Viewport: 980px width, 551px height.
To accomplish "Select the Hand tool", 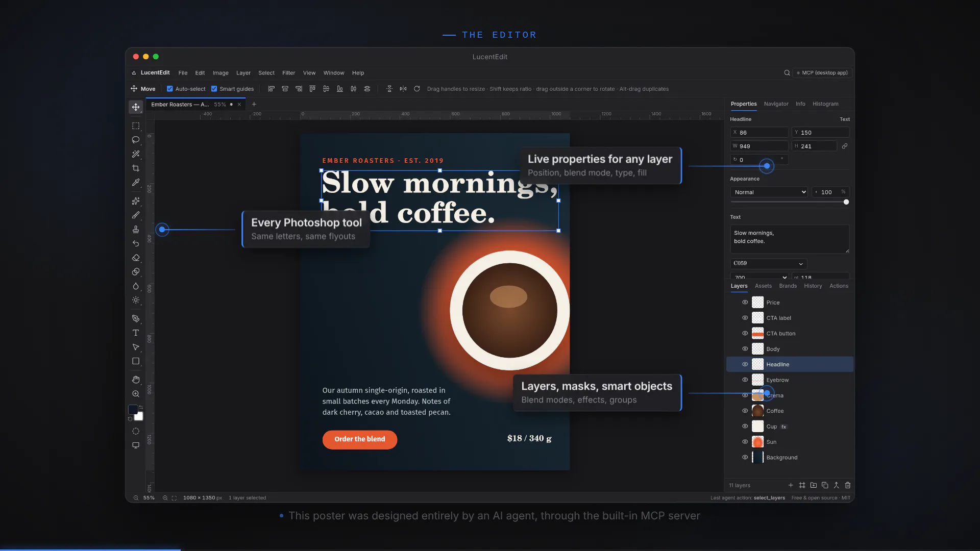I will [136, 380].
